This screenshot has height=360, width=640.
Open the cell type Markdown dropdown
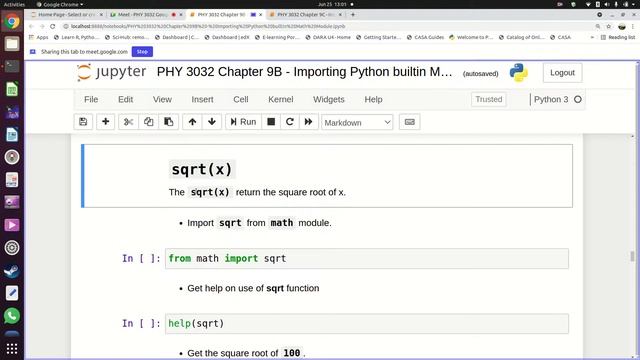pos(357,122)
